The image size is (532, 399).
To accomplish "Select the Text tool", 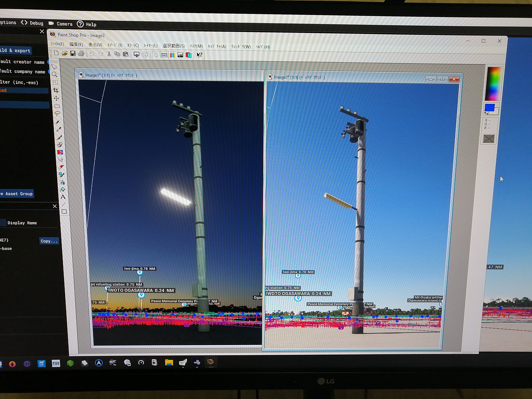I will pyautogui.click(x=63, y=197).
